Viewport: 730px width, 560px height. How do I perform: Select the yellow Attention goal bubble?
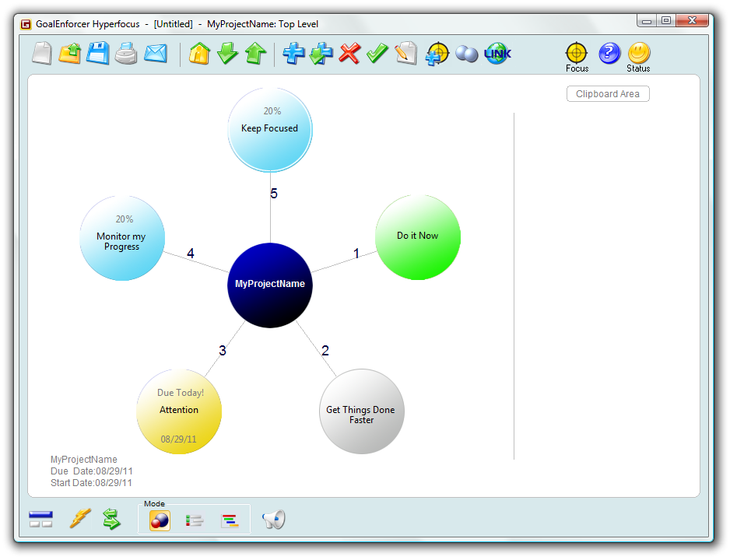179,411
